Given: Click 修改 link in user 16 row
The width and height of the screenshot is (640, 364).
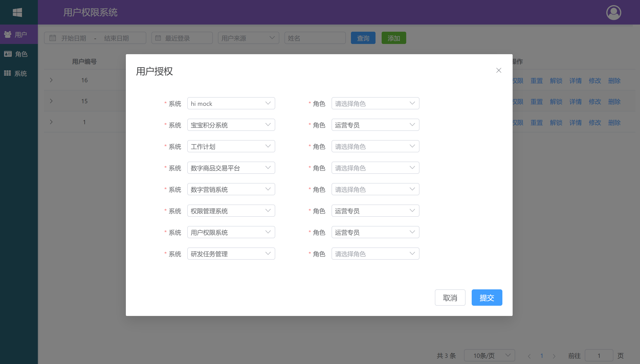Looking at the screenshot, I should (595, 81).
